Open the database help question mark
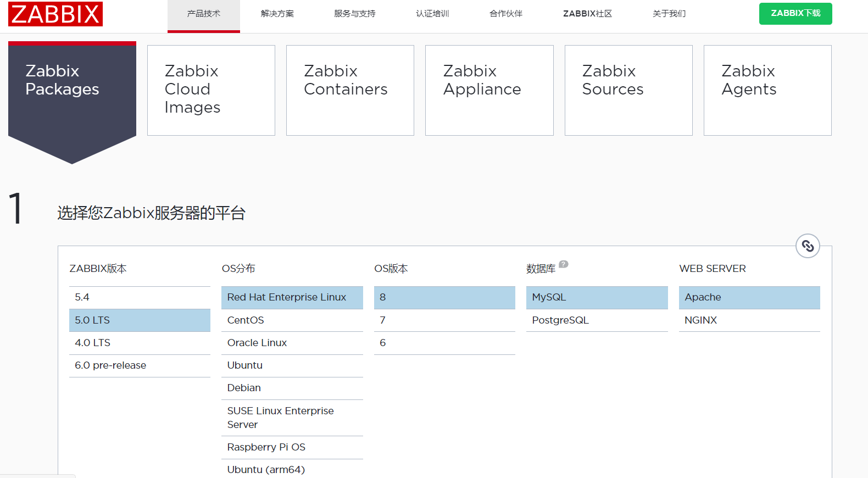 click(x=564, y=264)
